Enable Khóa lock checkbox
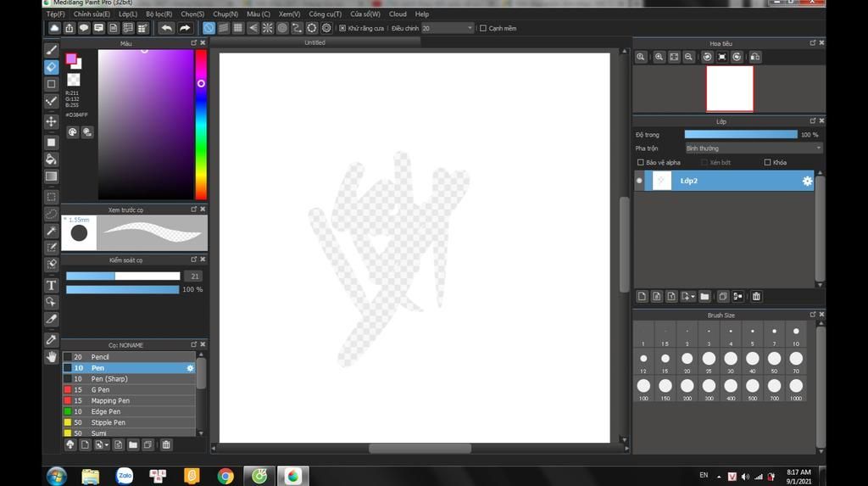 pos(767,162)
